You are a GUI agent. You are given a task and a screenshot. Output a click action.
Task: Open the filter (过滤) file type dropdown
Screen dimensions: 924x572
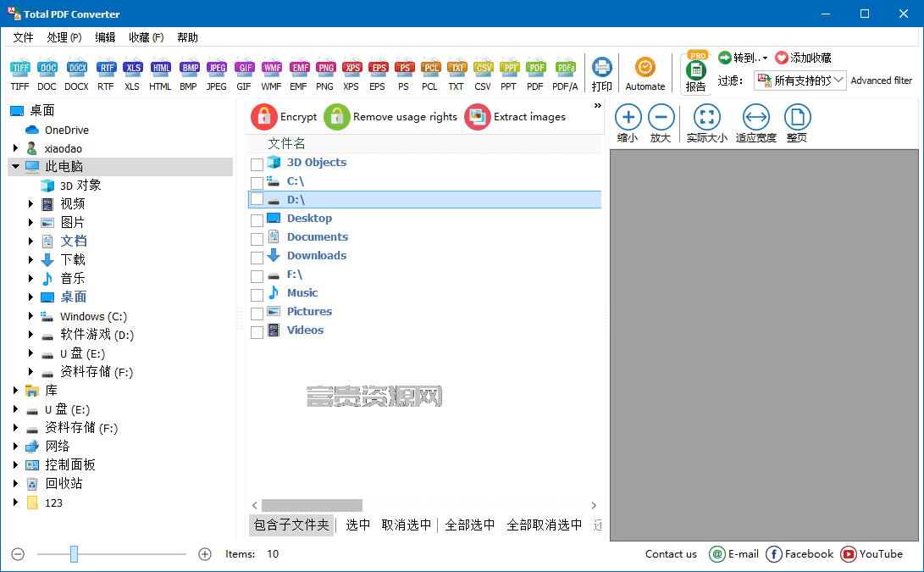[x=800, y=81]
